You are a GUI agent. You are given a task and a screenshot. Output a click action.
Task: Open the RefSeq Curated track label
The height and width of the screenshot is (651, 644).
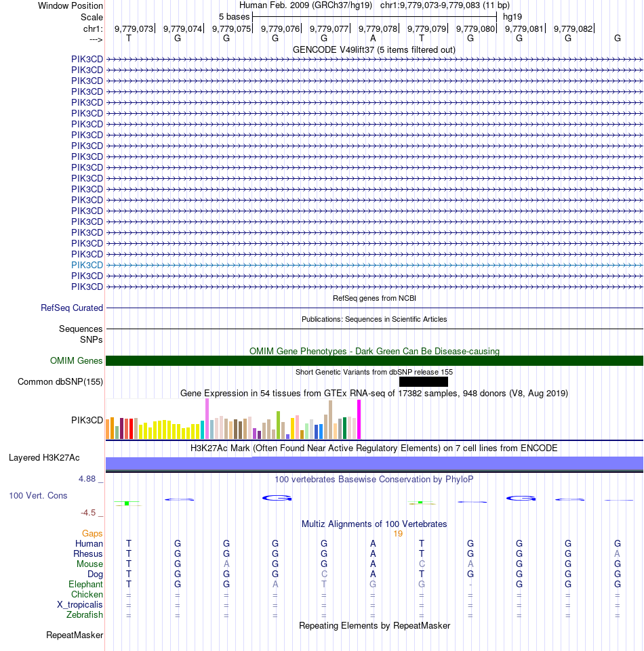(72, 308)
